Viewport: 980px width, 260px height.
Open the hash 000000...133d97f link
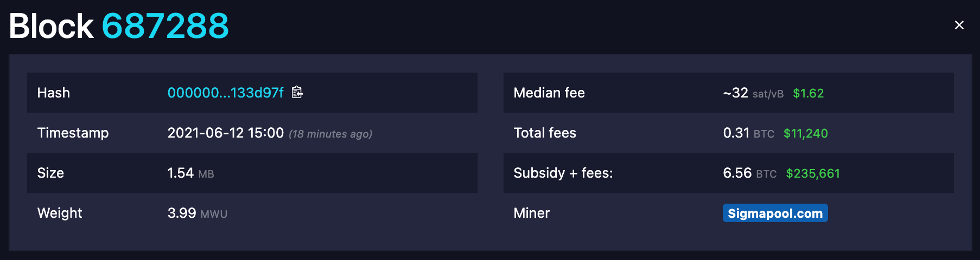point(225,93)
